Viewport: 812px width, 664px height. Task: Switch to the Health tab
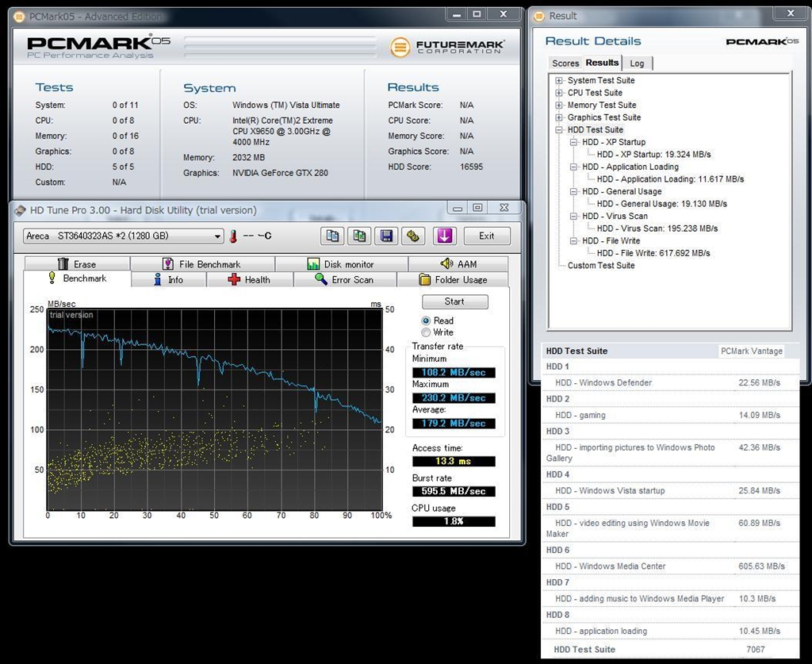click(249, 279)
